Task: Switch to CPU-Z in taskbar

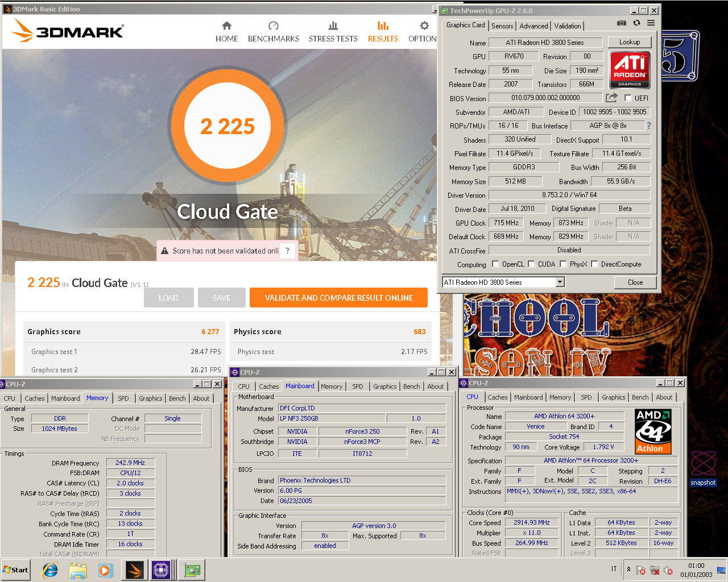Action: tap(162, 570)
